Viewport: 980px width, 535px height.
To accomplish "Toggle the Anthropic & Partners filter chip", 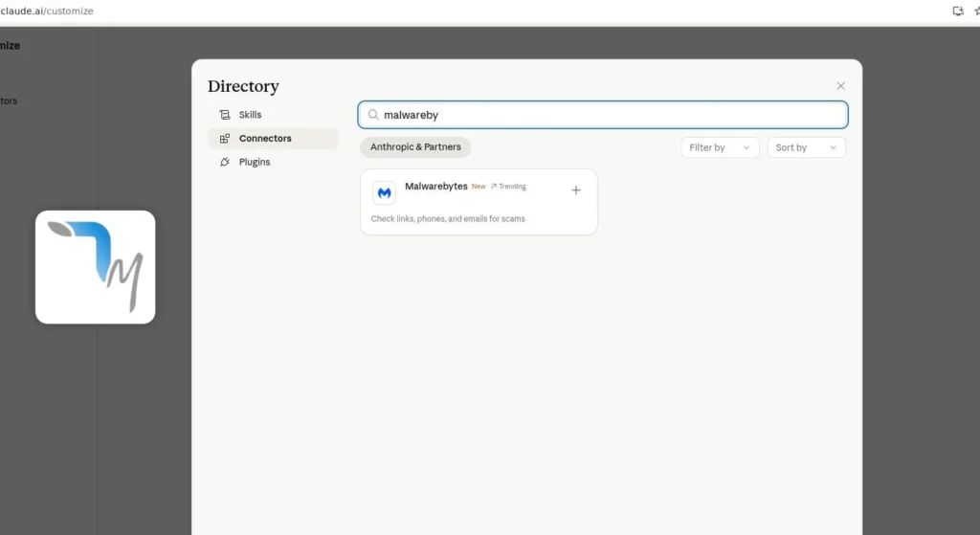I will pos(415,147).
